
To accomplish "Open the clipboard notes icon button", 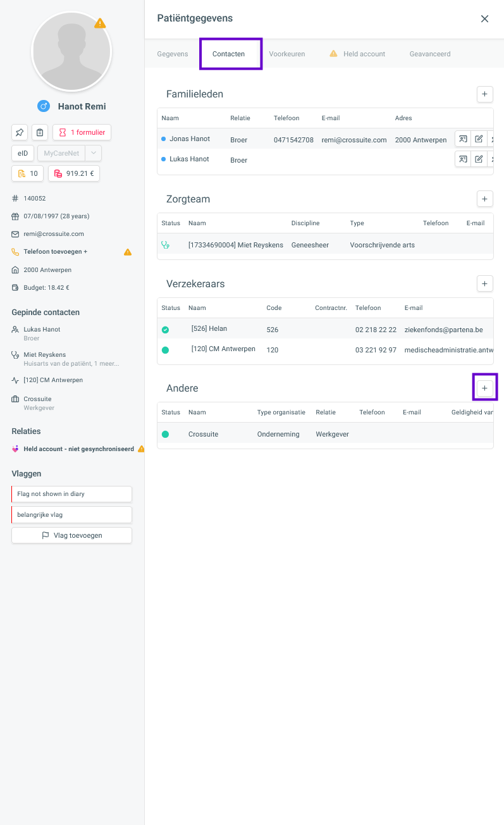I will click(x=40, y=132).
